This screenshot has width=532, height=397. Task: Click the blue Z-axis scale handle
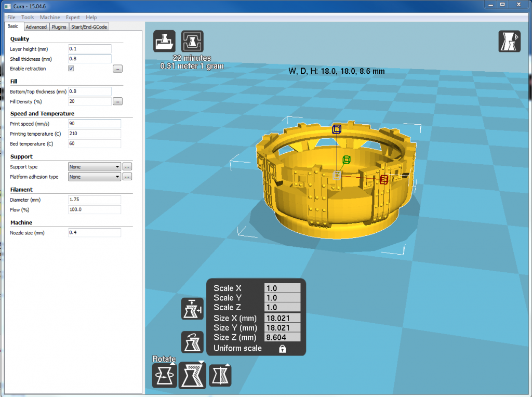pyautogui.click(x=337, y=129)
